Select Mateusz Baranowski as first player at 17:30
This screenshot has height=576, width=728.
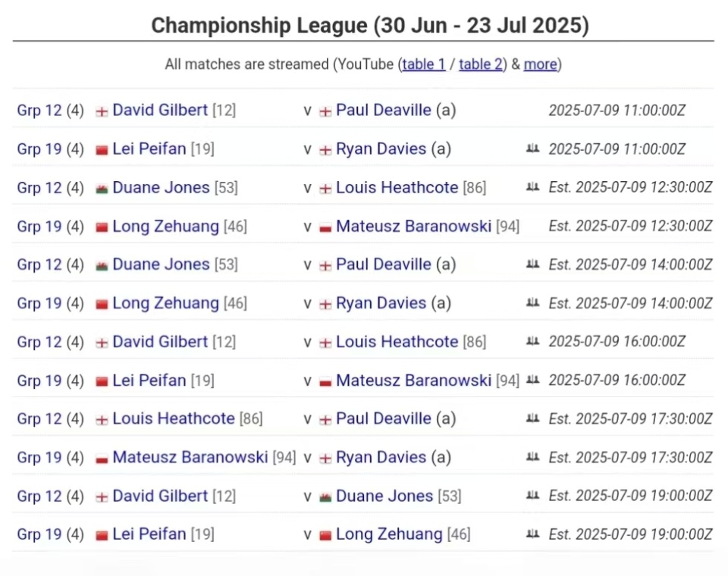tap(190, 457)
